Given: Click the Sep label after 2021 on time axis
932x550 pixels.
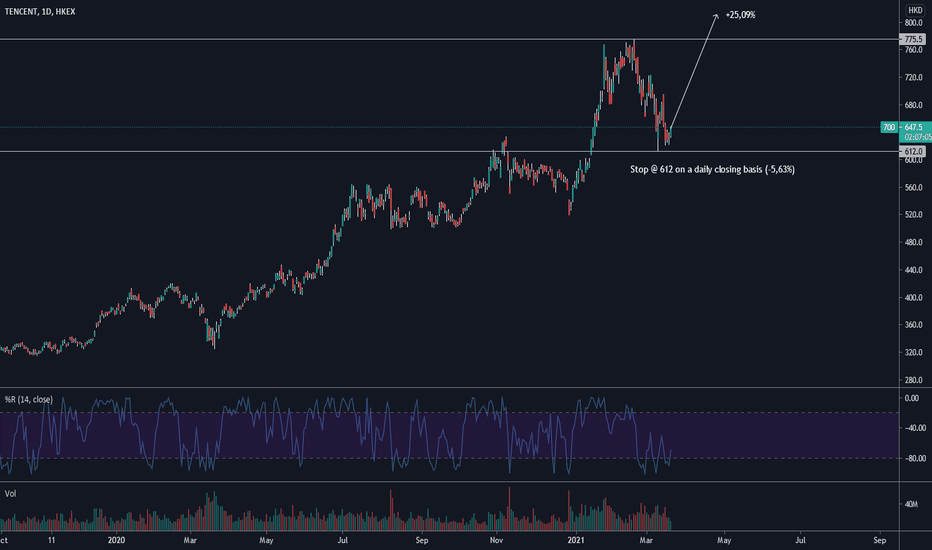Looking at the screenshot, I should (x=879, y=540).
